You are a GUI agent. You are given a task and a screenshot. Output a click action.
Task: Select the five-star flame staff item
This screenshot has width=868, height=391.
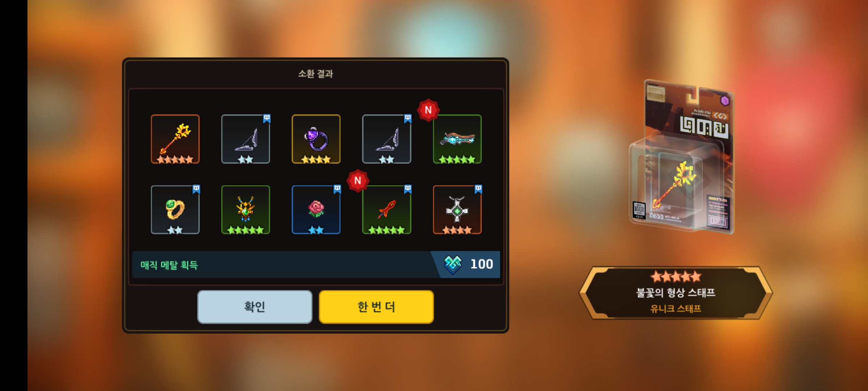click(x=175, y=139)
